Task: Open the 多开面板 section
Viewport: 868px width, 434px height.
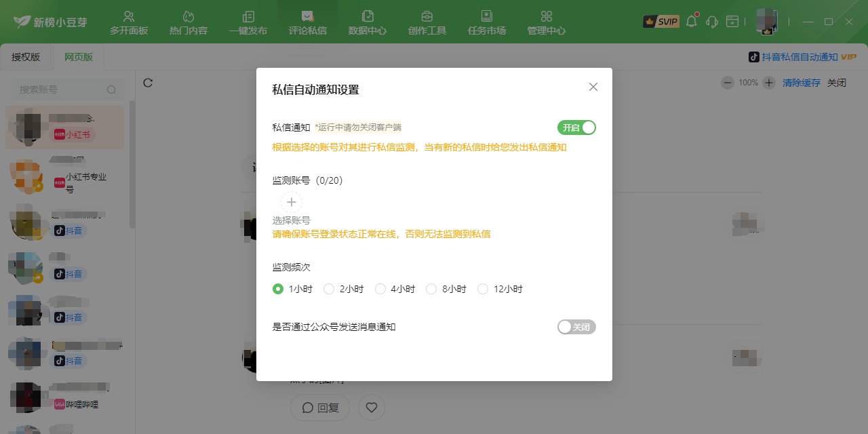Action: 129,22
